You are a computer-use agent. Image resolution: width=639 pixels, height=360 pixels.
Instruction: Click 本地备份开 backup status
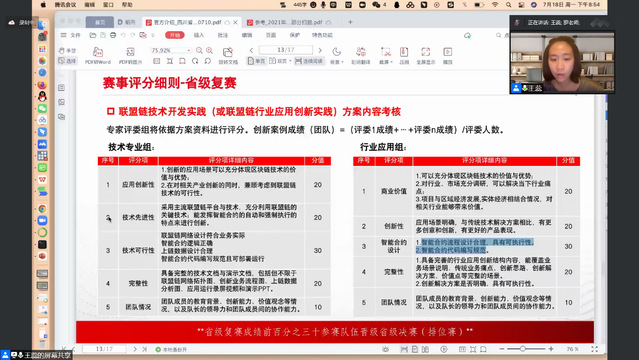click(171, 349)
